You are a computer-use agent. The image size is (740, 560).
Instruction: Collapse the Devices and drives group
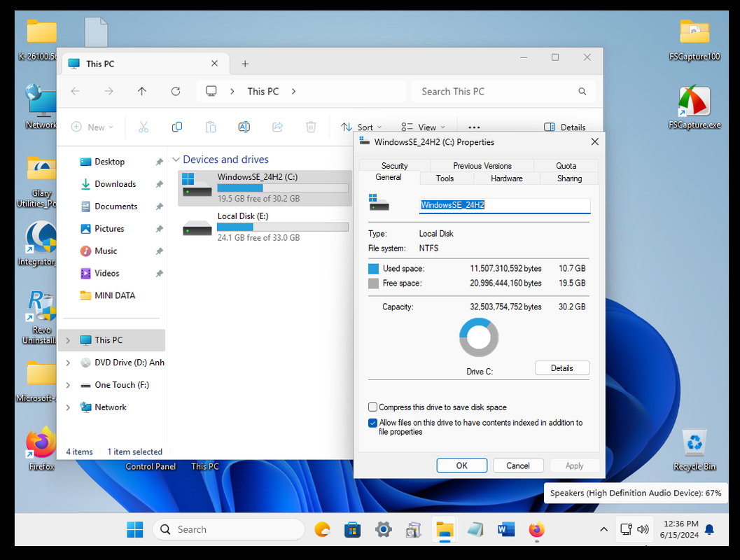[176, 160]
